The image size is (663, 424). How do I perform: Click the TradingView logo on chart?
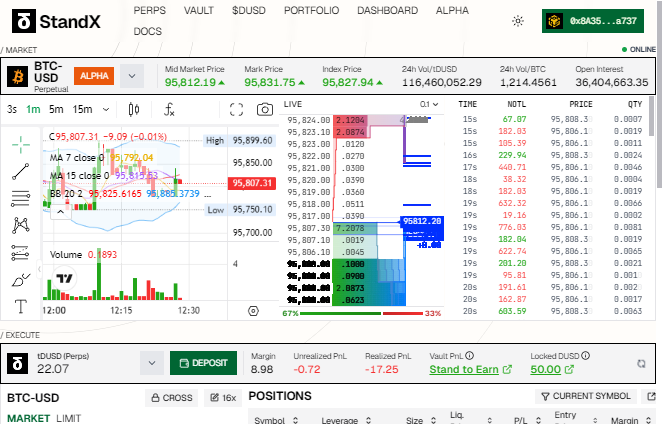click(65, 279)
